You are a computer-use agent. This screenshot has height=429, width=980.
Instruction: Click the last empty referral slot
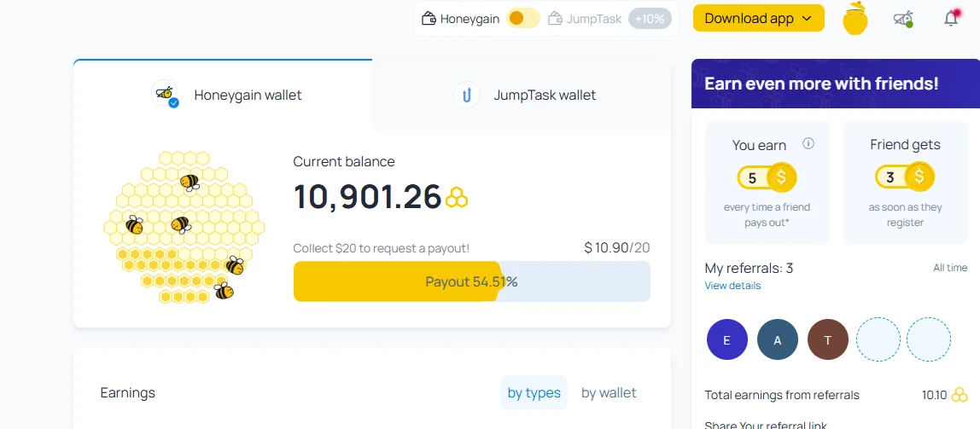point(929,339)
